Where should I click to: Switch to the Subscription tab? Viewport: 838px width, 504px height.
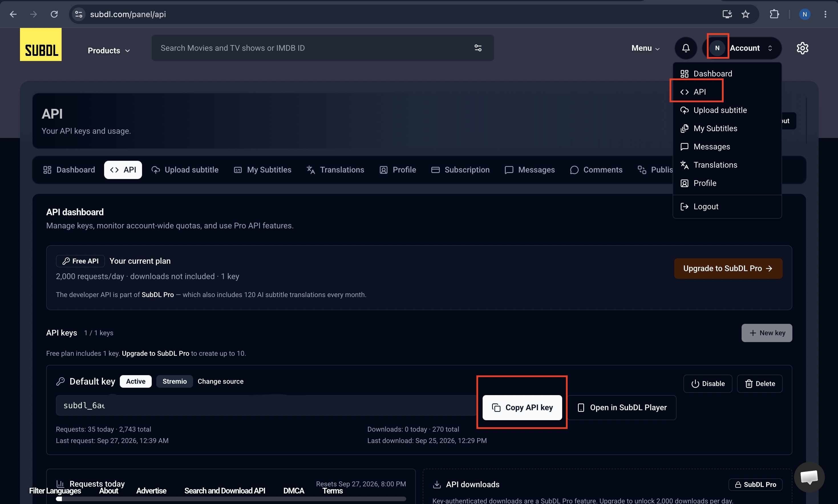(x=460, y=170)
